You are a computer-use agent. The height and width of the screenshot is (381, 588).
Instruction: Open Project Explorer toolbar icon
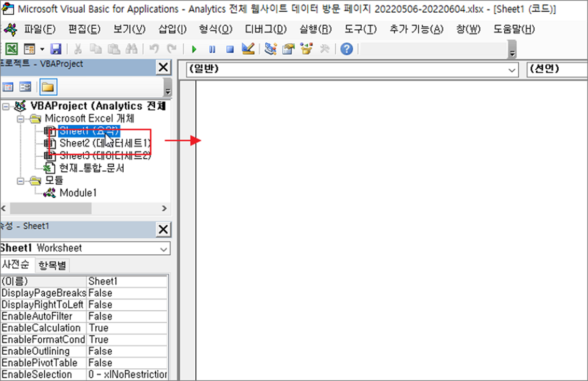click(x=270, y=49)
